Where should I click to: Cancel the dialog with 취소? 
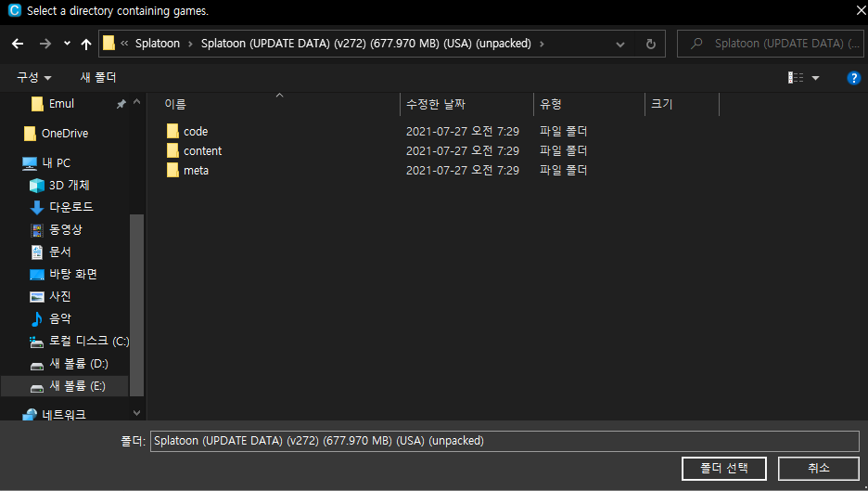[x=819, y=469]
